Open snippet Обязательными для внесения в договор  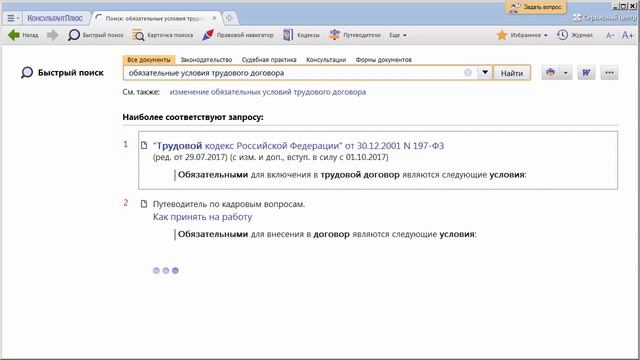(x=327, y=234)
